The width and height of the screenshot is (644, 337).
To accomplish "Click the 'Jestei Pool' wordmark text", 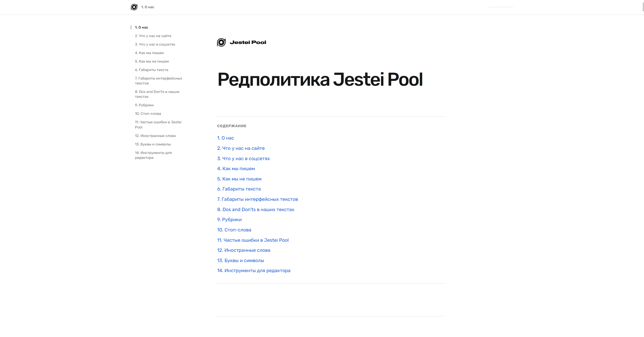I will tap(248, 42).
